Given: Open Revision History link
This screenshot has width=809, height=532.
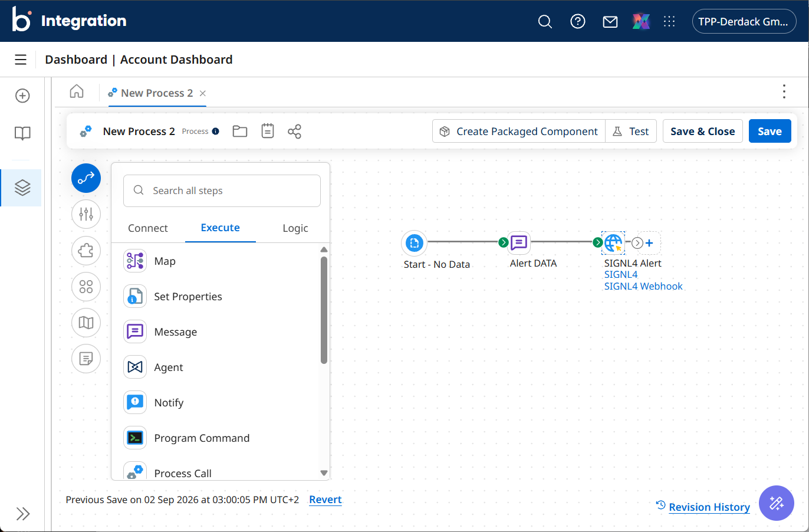Looking at the screenshot, I should point(709,507).
